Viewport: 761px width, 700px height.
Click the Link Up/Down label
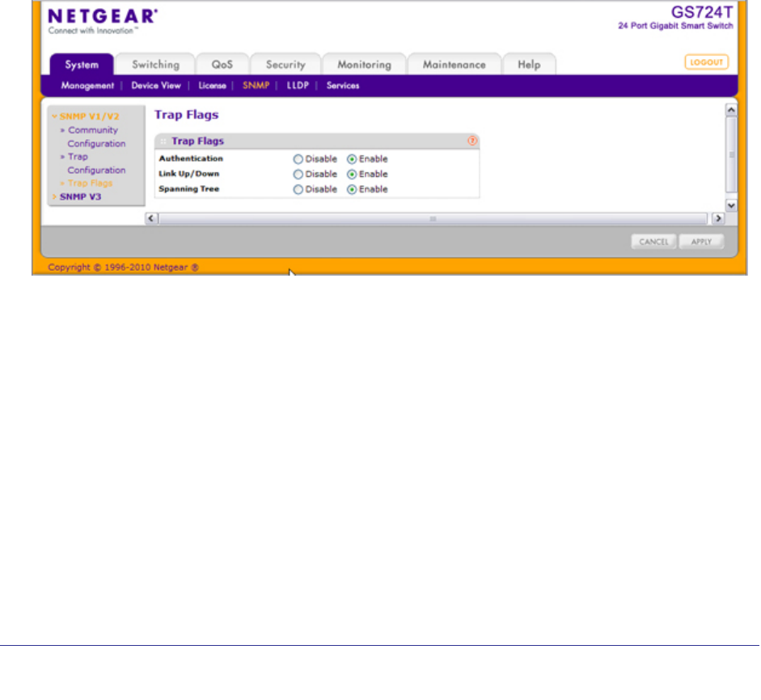tap(188, 174)
